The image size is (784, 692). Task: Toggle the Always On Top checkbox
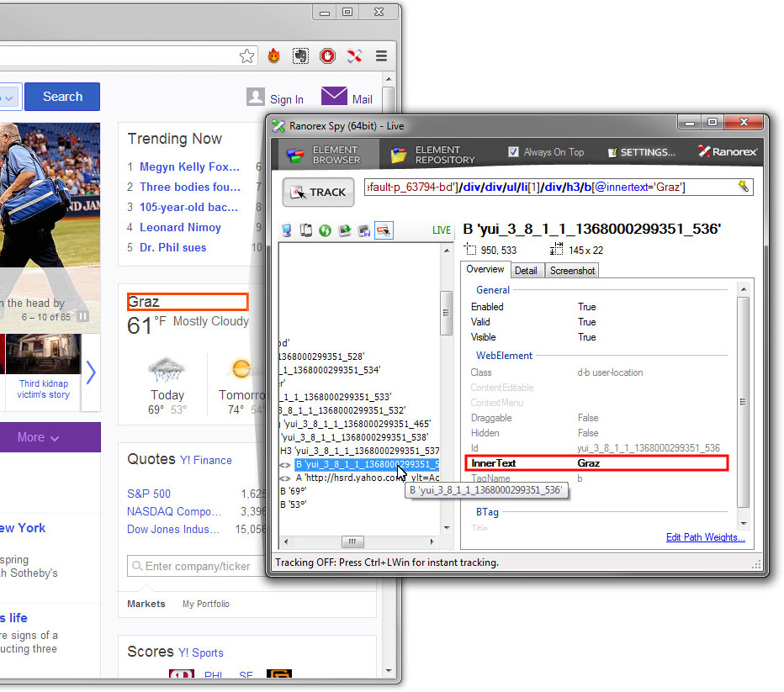[513, 151]
